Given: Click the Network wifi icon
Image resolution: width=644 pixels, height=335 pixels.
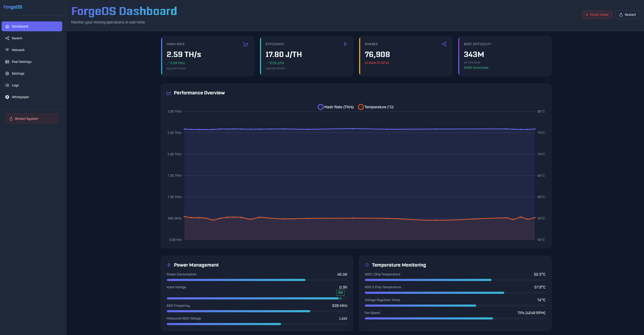Looking at the screenshot, I should (x=7, y=50).
